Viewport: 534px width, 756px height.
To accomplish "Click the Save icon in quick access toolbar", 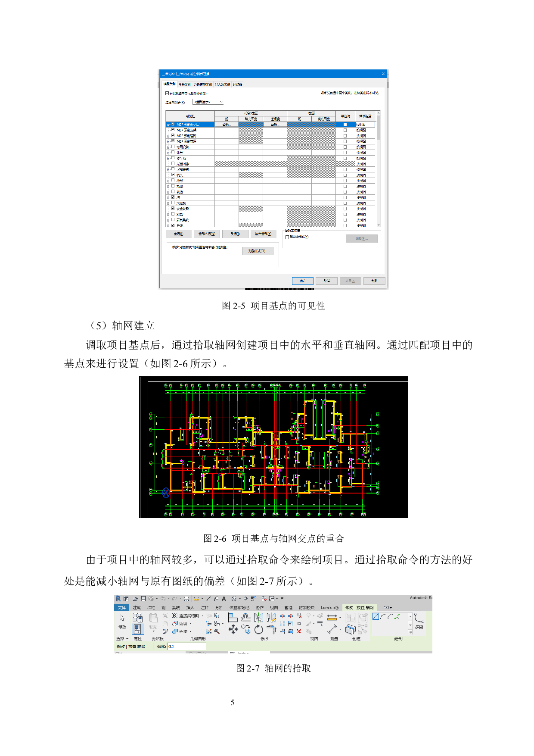I will coord(143,599).
